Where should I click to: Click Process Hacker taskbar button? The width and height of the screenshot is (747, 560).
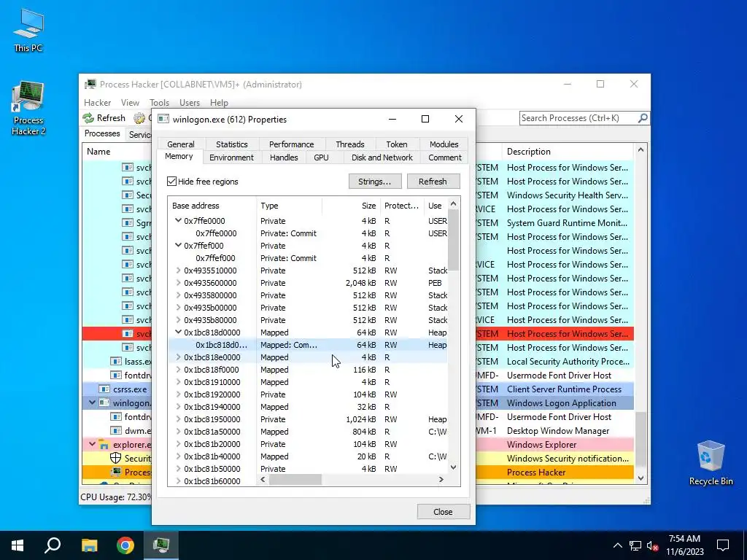pos(161,545)
